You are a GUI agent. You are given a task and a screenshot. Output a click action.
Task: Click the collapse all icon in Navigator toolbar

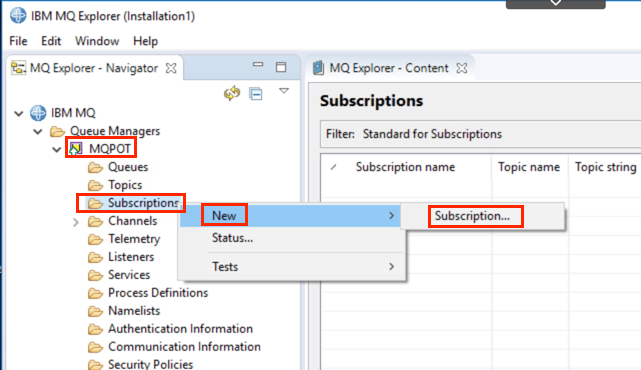[256, 94]
